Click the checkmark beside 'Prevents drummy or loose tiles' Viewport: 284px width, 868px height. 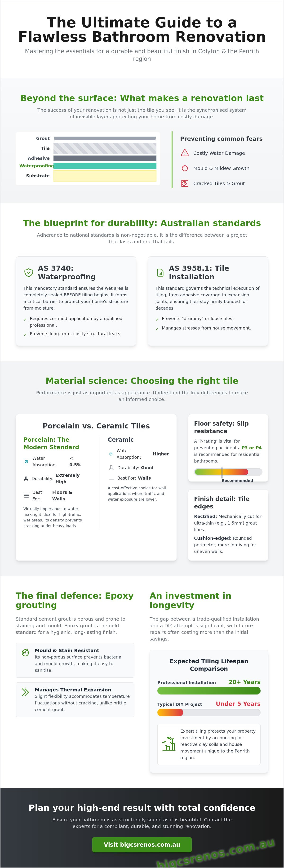[157, 319]
